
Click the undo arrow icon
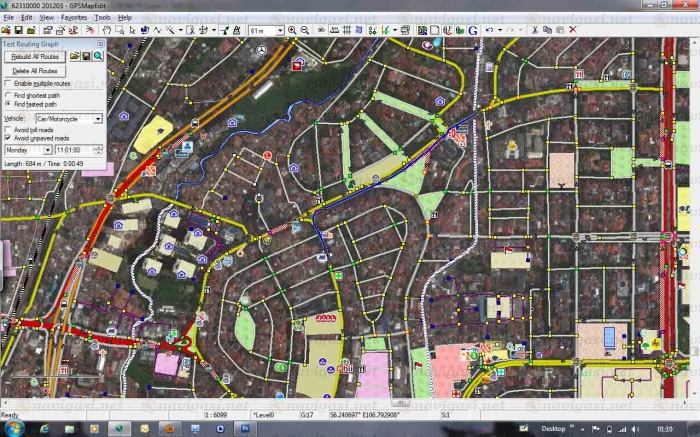point(488,31)
